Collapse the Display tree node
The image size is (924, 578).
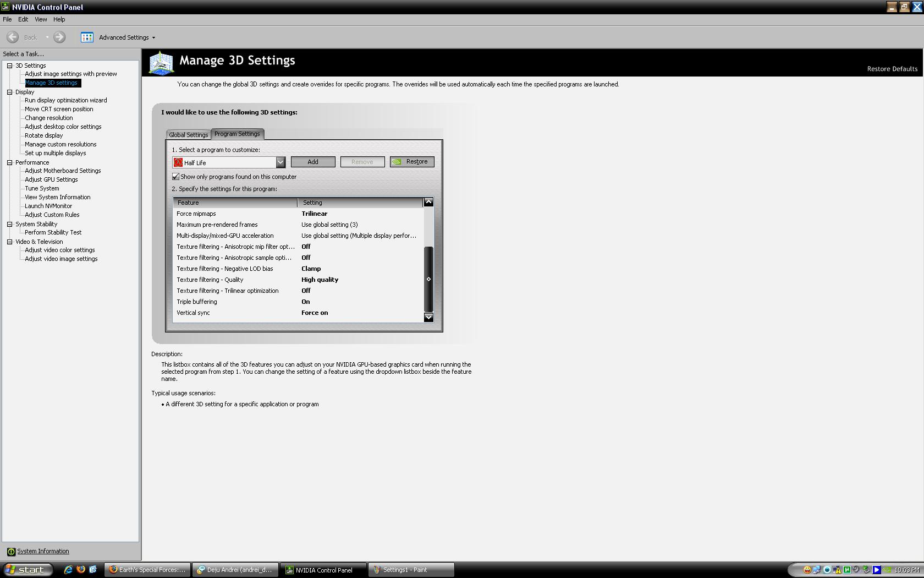9,92
